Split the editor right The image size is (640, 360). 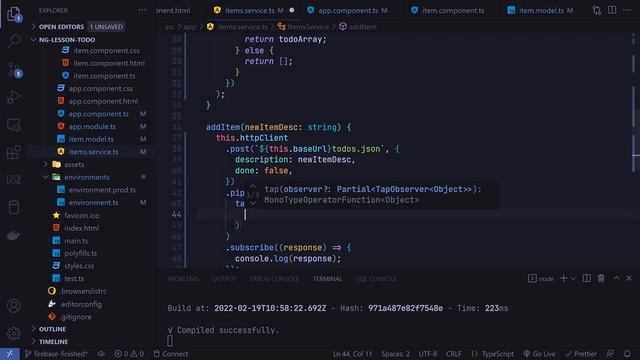point(612,10)
